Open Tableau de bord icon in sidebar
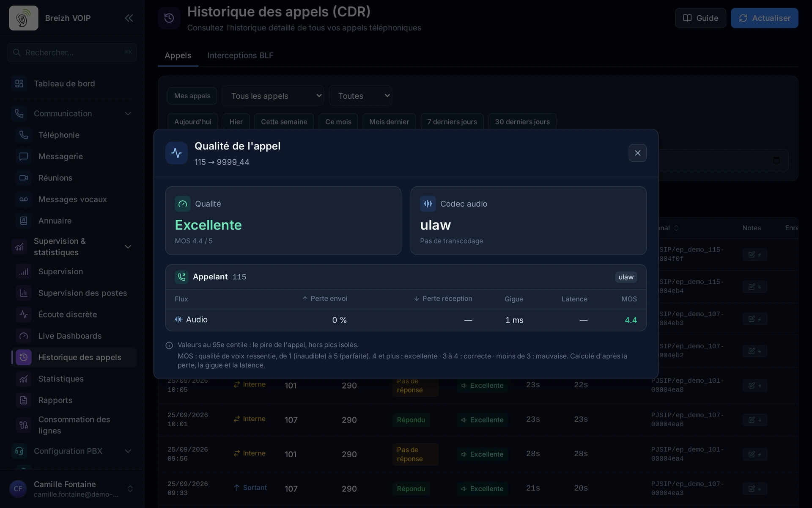The image size is (812, 508). (19, 83)
